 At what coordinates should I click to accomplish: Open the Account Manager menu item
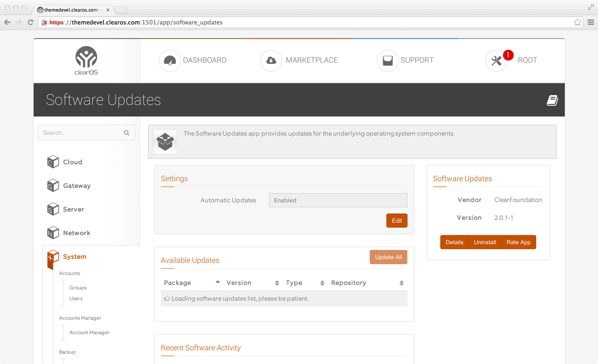click(89, 332)
